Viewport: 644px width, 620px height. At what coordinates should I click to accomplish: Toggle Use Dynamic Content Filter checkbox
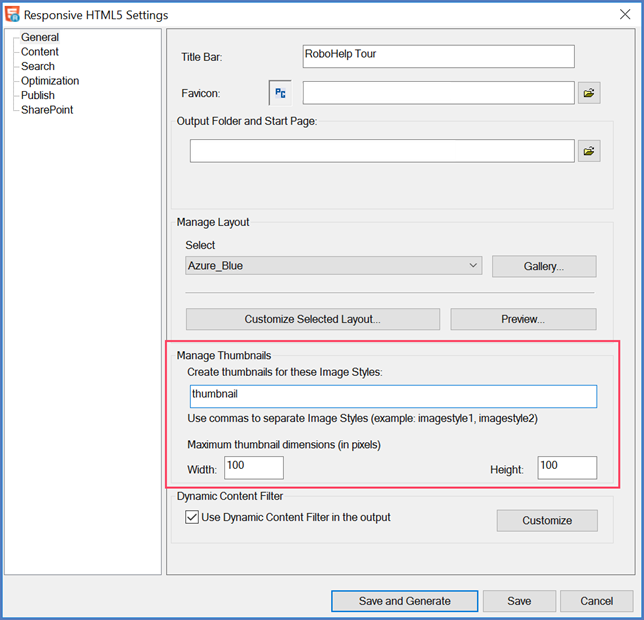[x=192, y=518]
